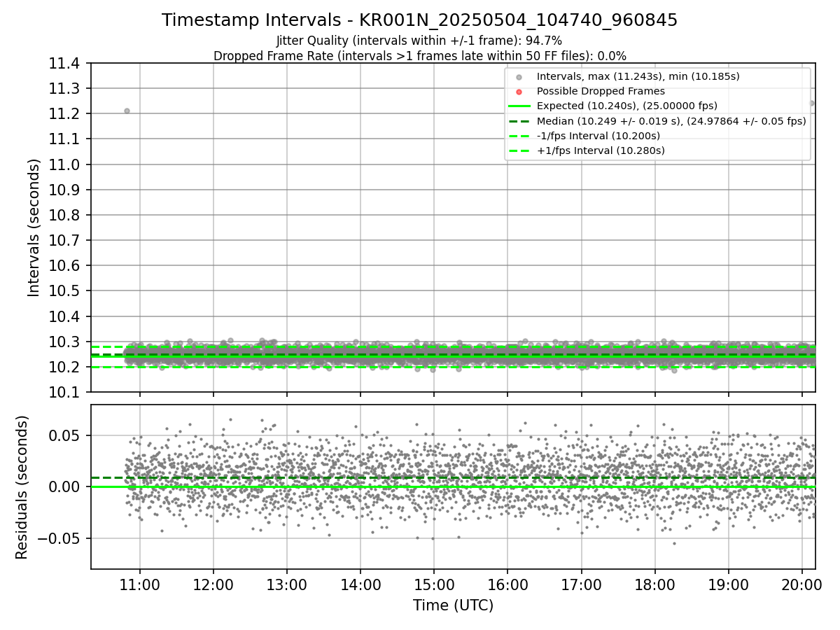Click the legend entry '-1/fps Interval (10.200s)'
The image size is (840, 630).
click(x=598, y=135)
